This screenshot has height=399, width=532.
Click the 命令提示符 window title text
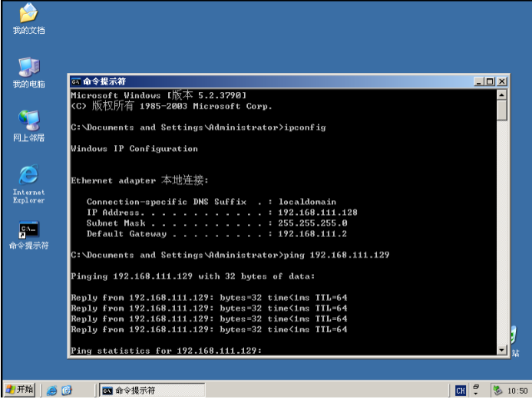[104, 81]
